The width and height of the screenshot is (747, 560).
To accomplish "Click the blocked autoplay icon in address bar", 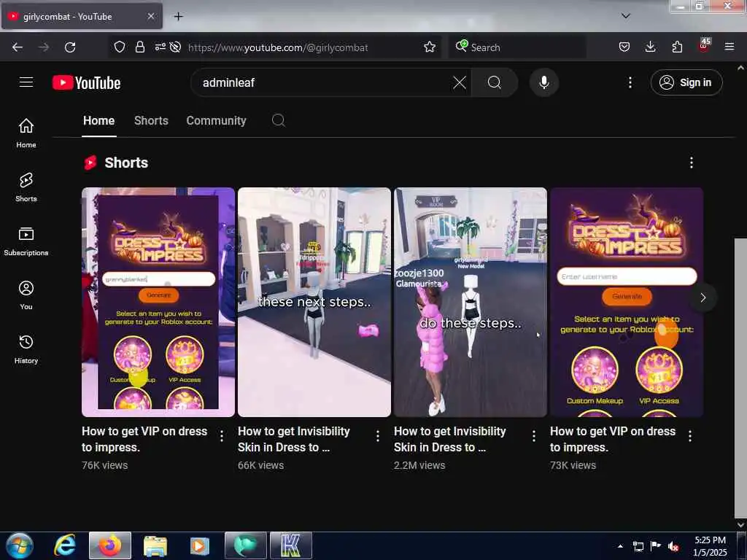I will pyautogui.click(x=175, y=47).
